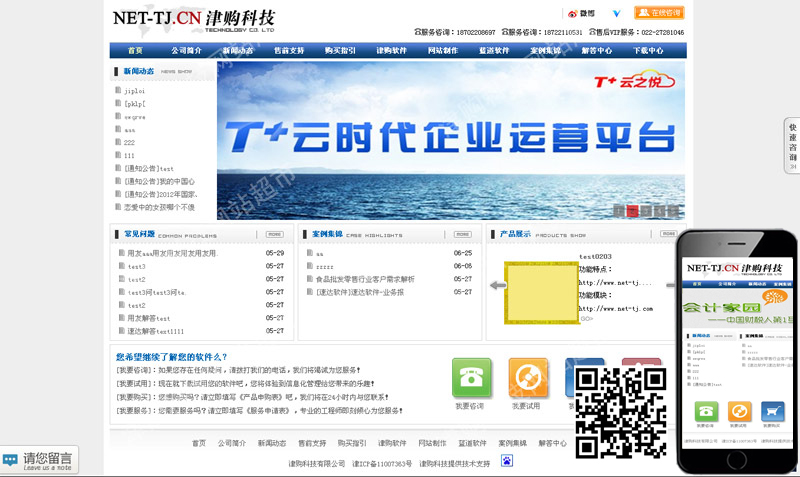Open 网站制作 in the top navigation bar
The height and width of the screenshot is (477, 800).
click(x=443, y=51)
